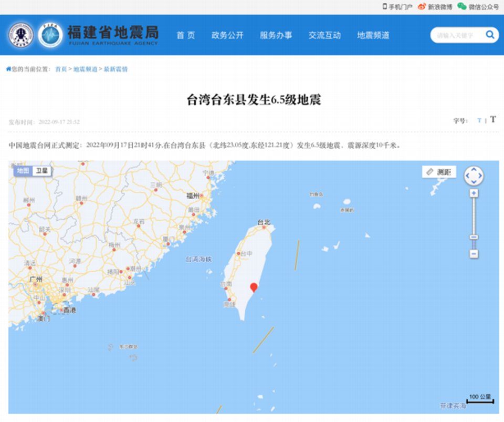Open the 微信公众号 WeChat link
This screenshot has width=504, height=422.
coord(478,7)
